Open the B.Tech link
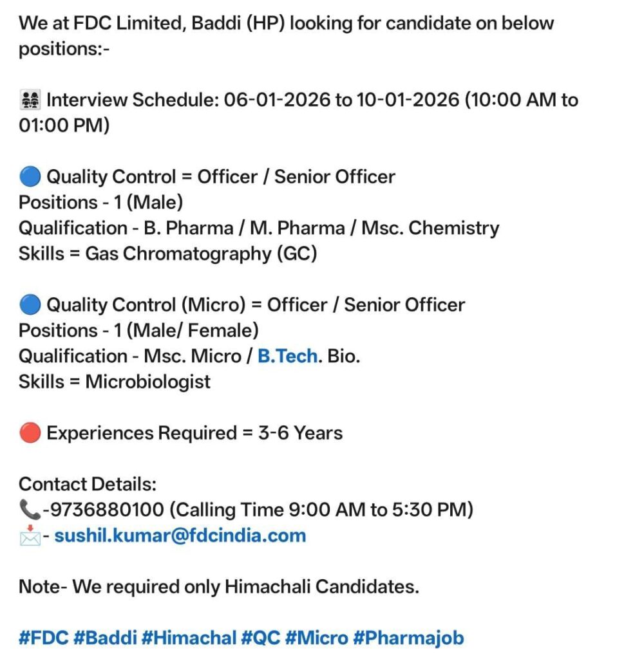The image size is (644, 659). click(287, 356)
